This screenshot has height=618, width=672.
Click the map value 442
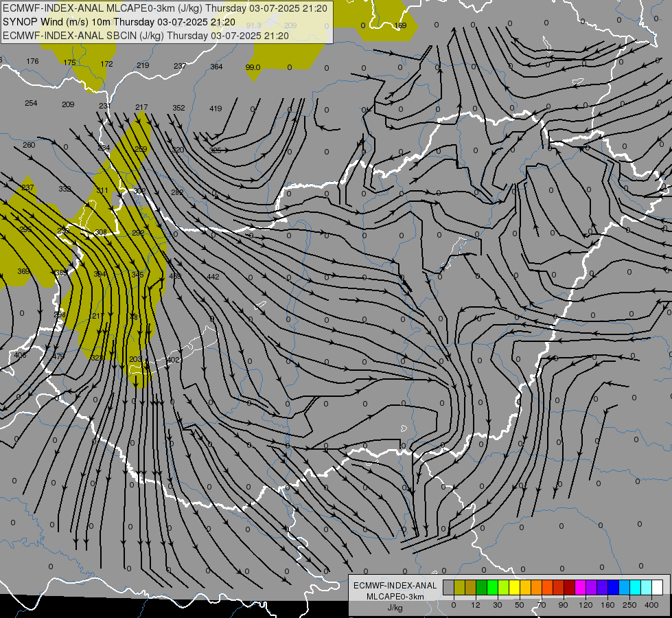(x=213, y=277)
